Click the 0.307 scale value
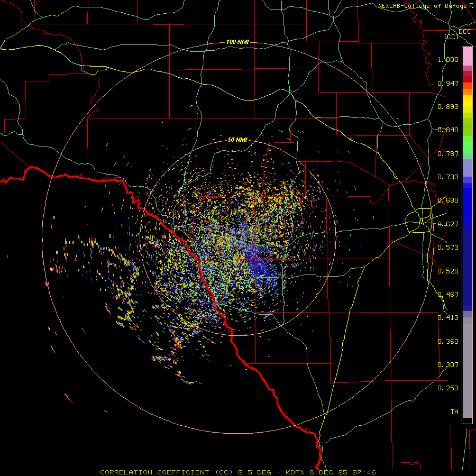476x476 pixels. click(448, 365)
